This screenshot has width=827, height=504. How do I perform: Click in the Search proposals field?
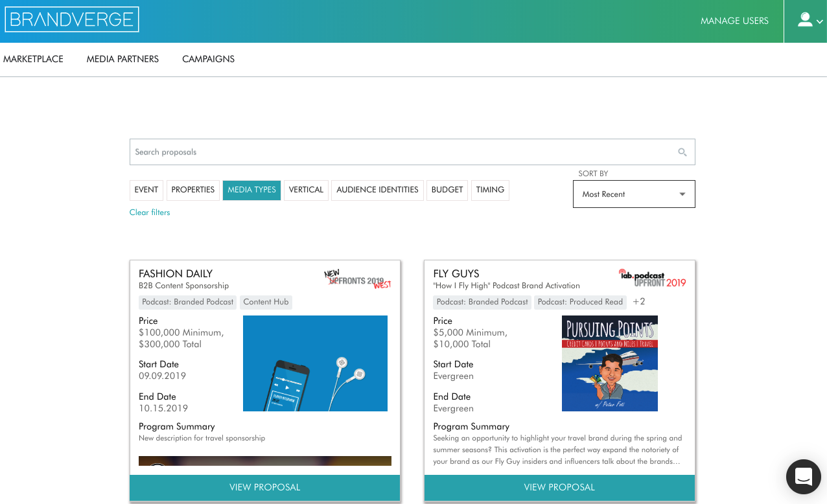(402, 152)
